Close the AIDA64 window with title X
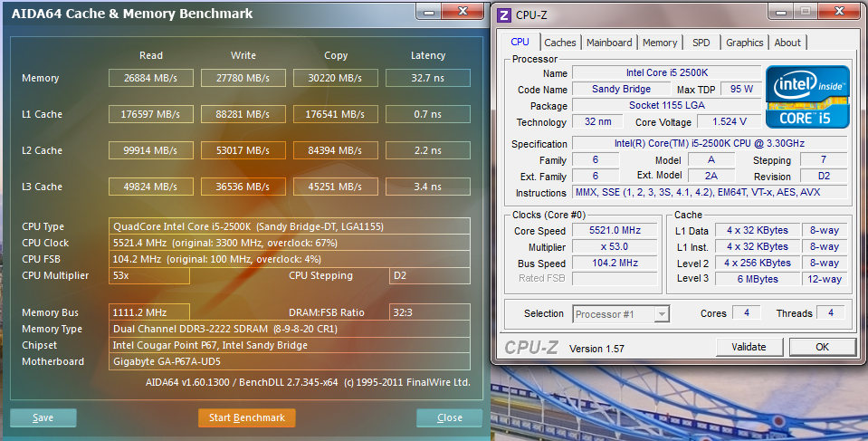The image size is (868, 441). point(463,11)
